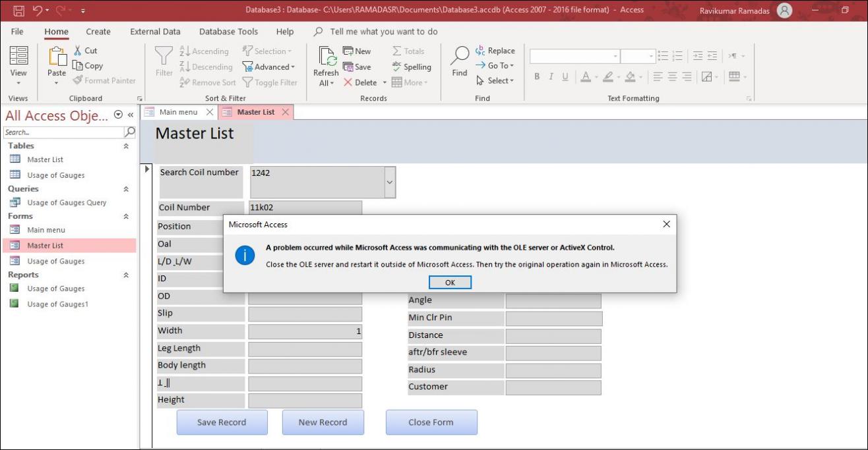Collapse the Reports group
Image resolution: width=868 pixels, height=450 pixels.
(x=126, y=275)
